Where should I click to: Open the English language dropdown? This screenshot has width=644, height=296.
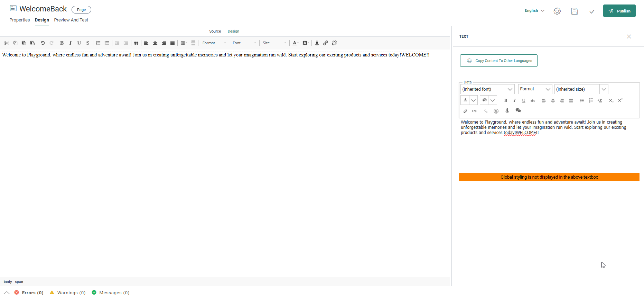click(x=534, y=11)
